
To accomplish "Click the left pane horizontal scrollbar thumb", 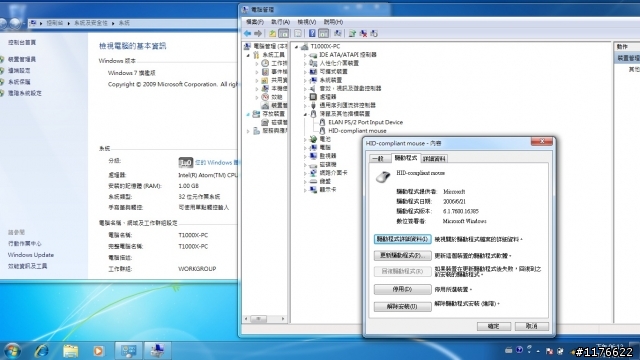I will (258, 319).
